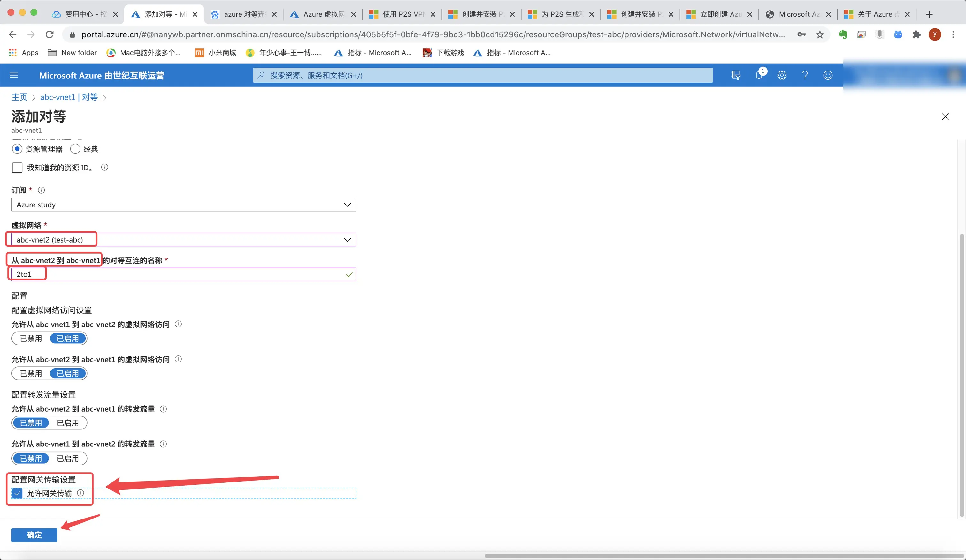Click the help question mark icon
The width and height of the screenshot is (966, 560).
(805, 75)
